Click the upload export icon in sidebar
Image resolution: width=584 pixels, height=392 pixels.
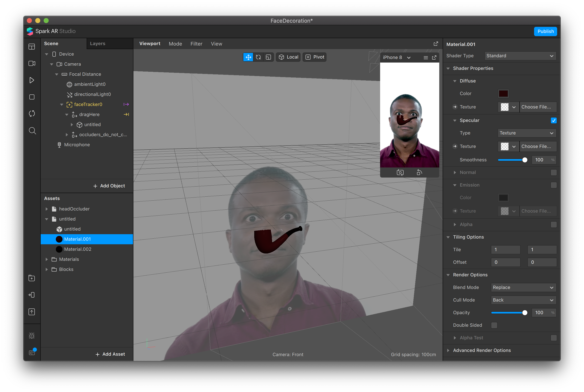32,312
